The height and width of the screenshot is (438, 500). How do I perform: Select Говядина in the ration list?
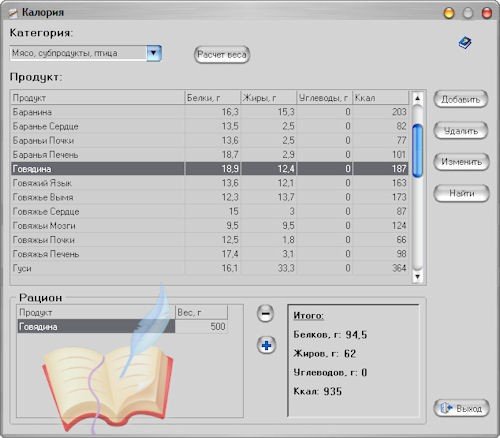tap(96, 327)
